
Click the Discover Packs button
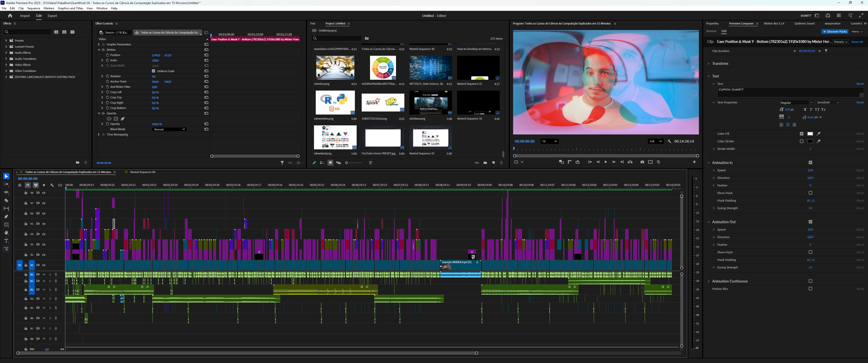click(835, 31)
